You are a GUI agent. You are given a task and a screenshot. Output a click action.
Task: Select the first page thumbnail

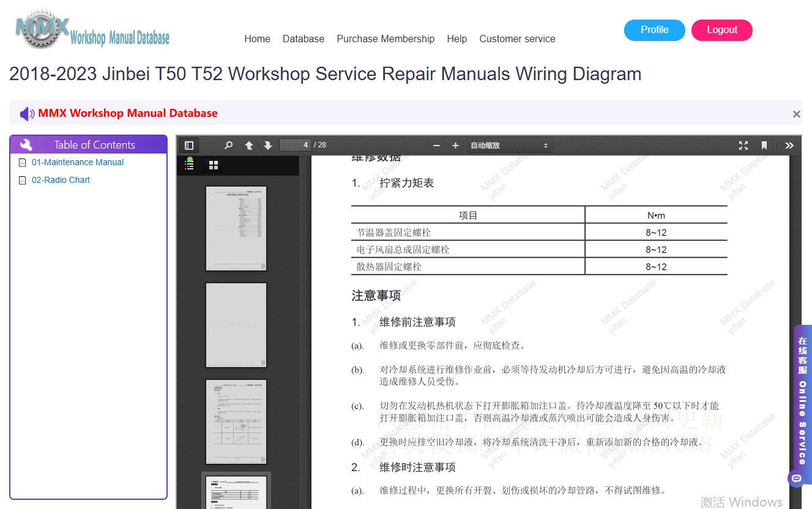click(236, 228)
